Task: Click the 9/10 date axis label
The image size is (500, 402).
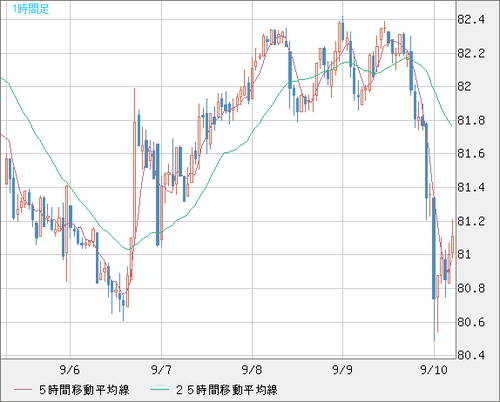Action: 434,369
